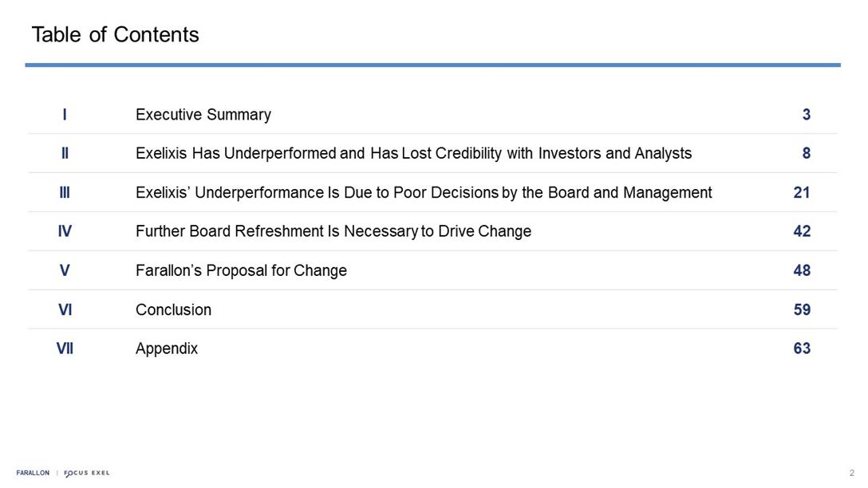Select the Poor Decisions by the Board entry

tap(424, 192)
